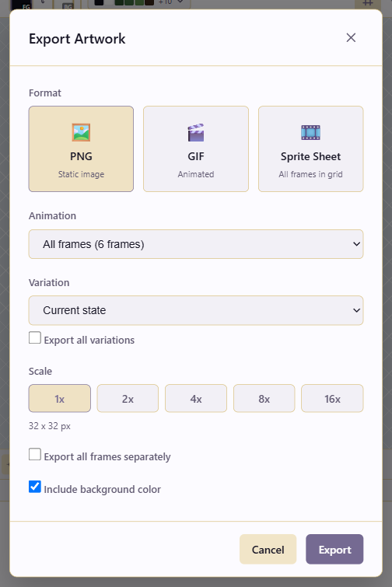
Task: Set scale to 8x
Action: click(264, 399)
